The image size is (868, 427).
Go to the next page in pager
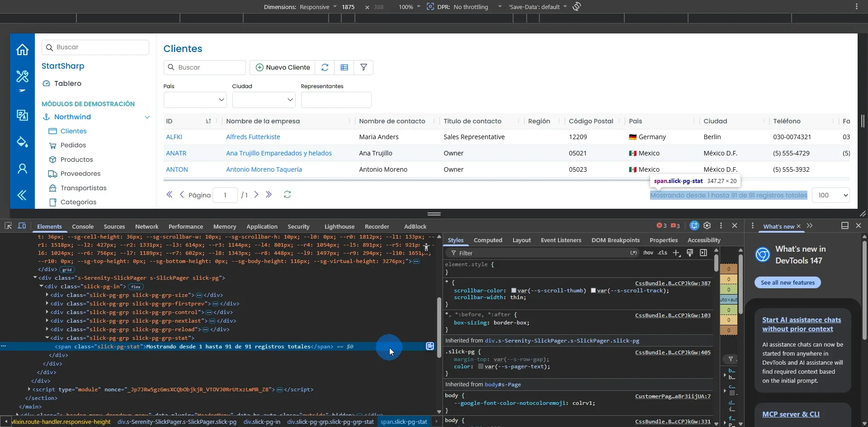(x=256, y=194)
